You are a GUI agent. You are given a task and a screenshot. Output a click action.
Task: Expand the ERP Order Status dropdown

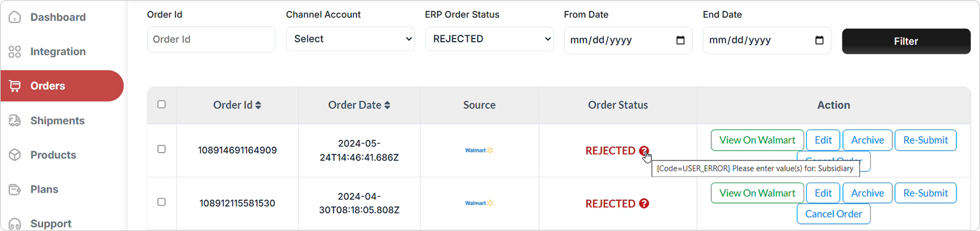[489, 39]
